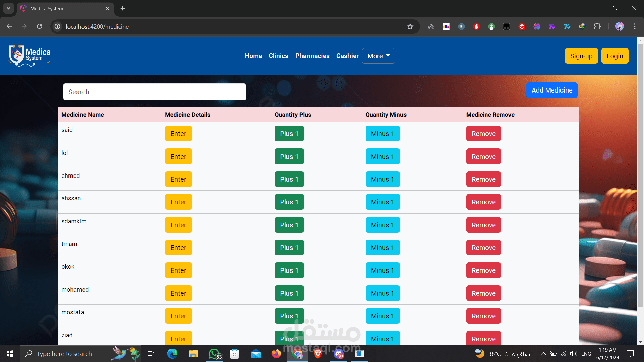This screenshot has height=362, width=644.
Task: Remove the medicine named ahmed
Action: (x=483, y=179)
